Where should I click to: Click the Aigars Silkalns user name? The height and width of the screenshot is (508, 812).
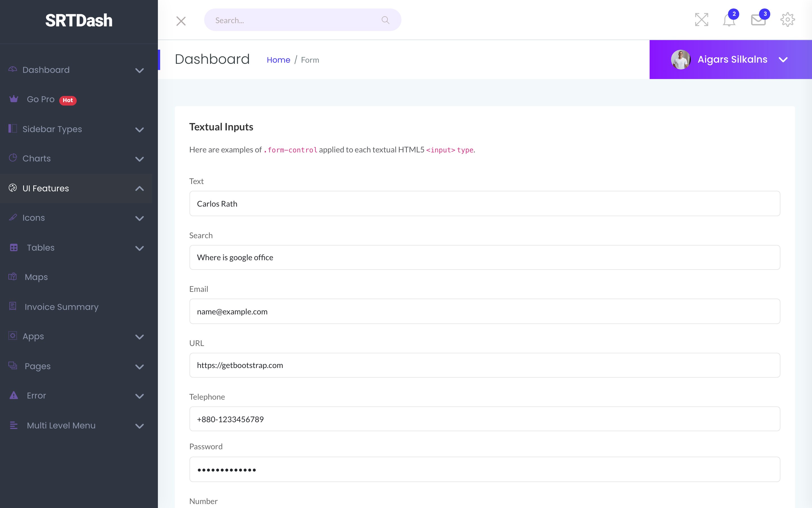pyautogui.click(x=732, y=60)
